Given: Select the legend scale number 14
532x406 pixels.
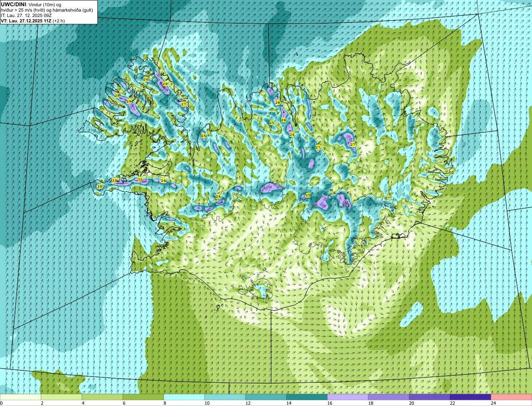Looking at the screenshot, I should [x=289, y=403].
